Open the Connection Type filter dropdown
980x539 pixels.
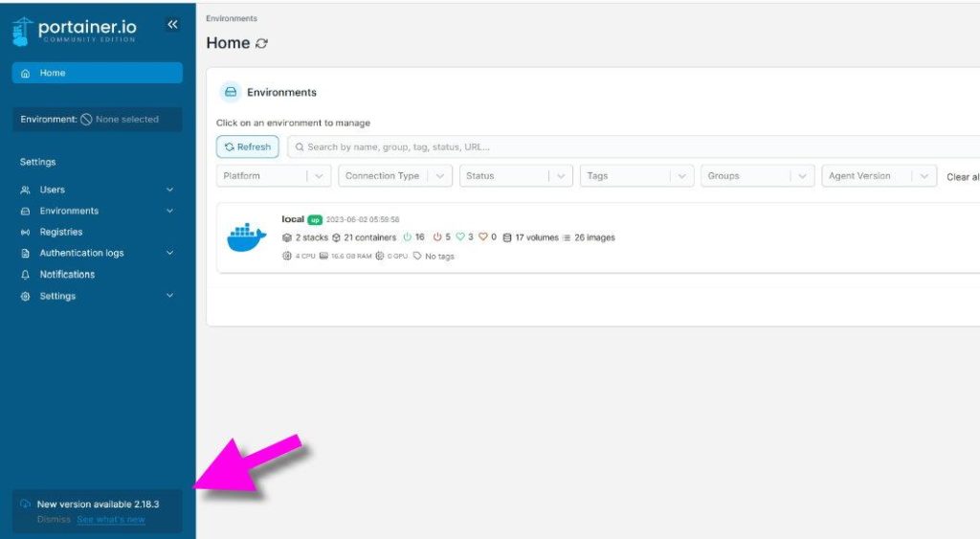pyautogui.click(x=395, y=176)
